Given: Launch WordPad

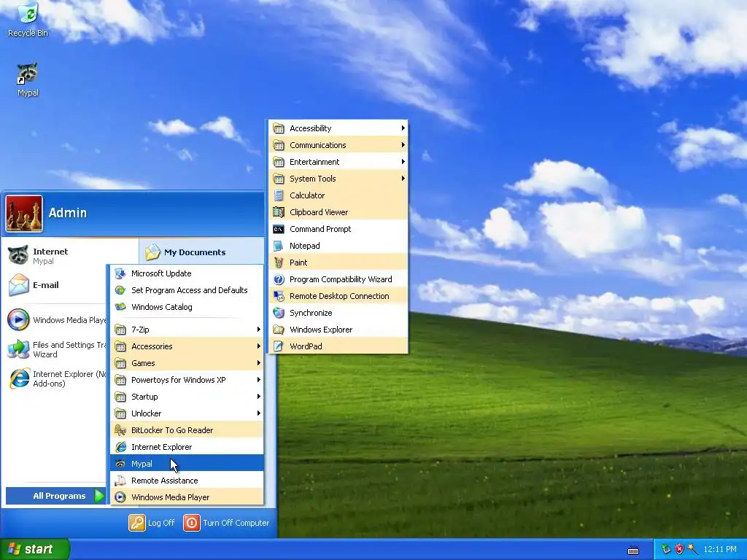Looking at the screenshot, I should coord(338,346).
